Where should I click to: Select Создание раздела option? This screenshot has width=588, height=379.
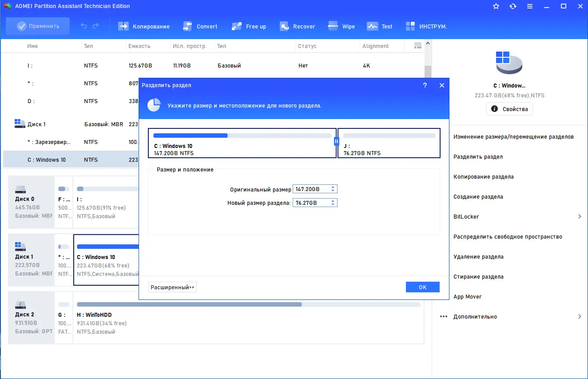click(478, 197)
